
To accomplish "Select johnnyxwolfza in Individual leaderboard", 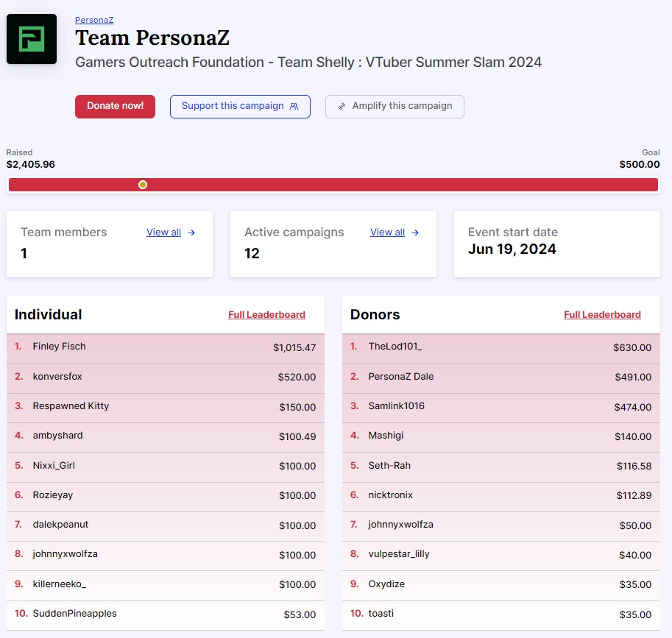I will (x=166, y=556).
